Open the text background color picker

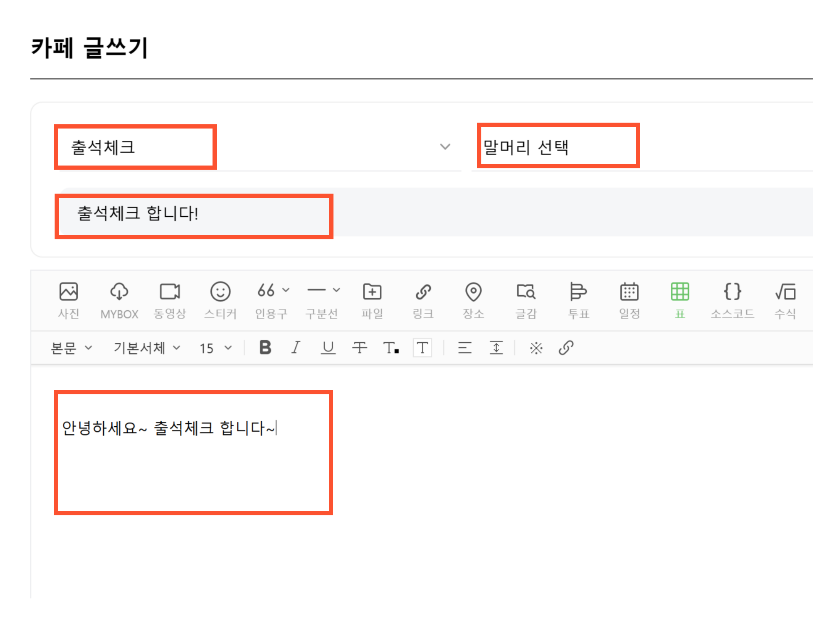click(x=423, y=348)
